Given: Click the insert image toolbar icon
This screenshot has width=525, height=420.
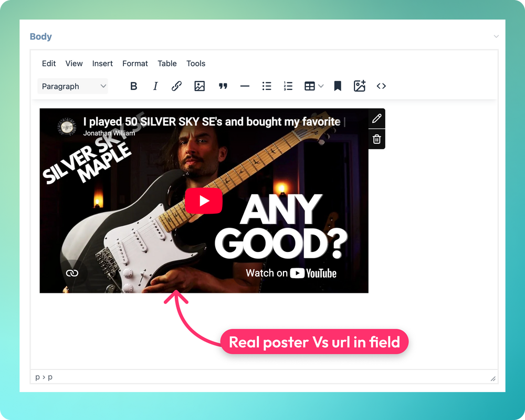Looking at the screenshot, I should coord(199,87).
